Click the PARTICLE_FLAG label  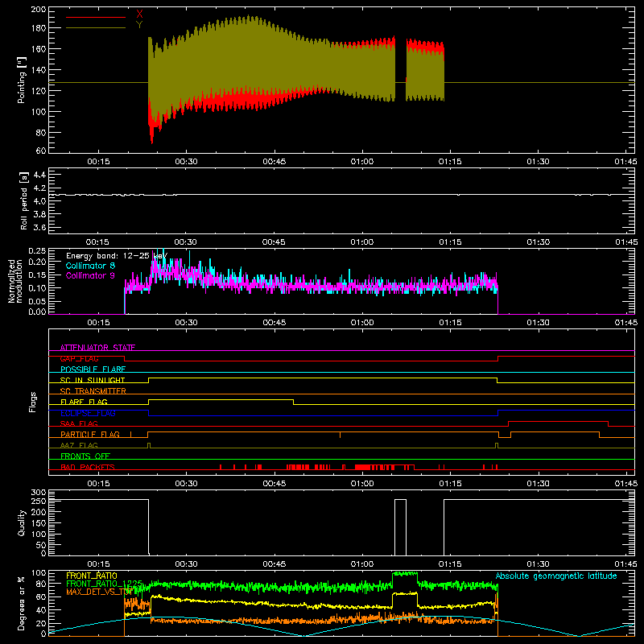pos(90,434)
